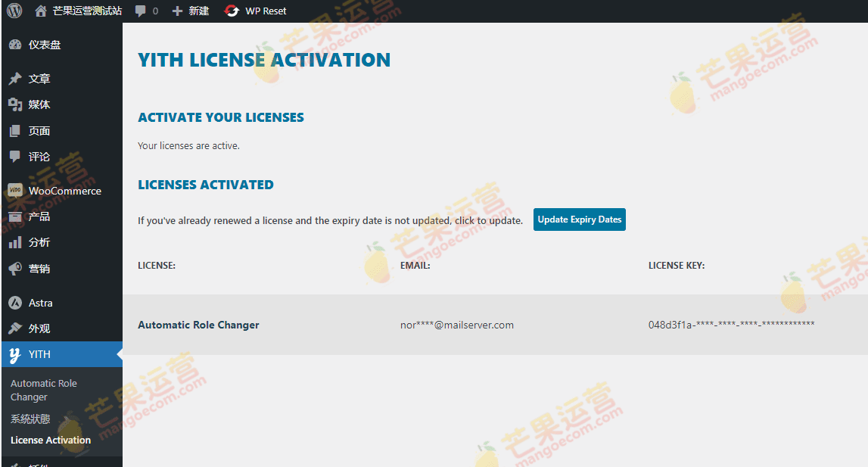Click the EMAIL: column header
Image resolution: width=868 pixels, height=467 pixels.
tap(415, 266)
